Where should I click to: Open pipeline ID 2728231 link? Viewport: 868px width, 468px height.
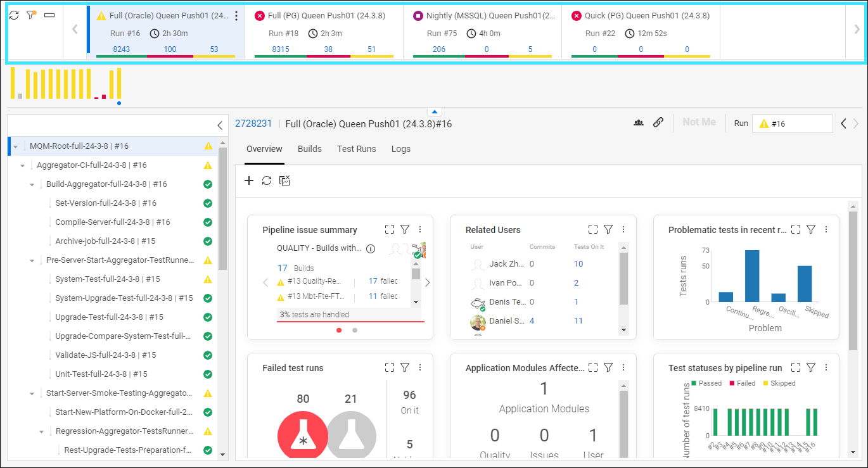click(253, 123)
